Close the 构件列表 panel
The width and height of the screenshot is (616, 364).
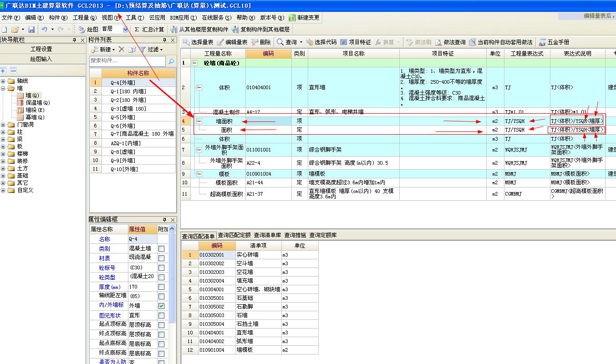tap(173, 40)
